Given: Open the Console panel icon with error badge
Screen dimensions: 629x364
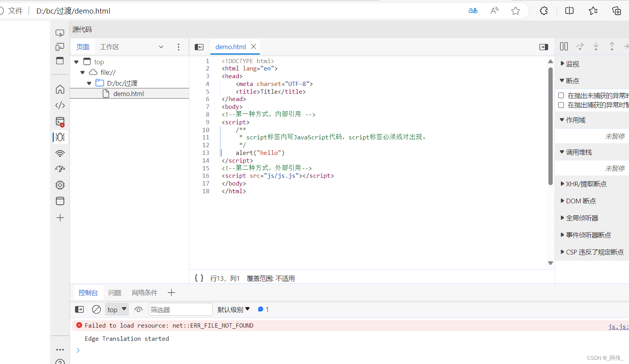Looking at the screenshot, I should 60,122.
